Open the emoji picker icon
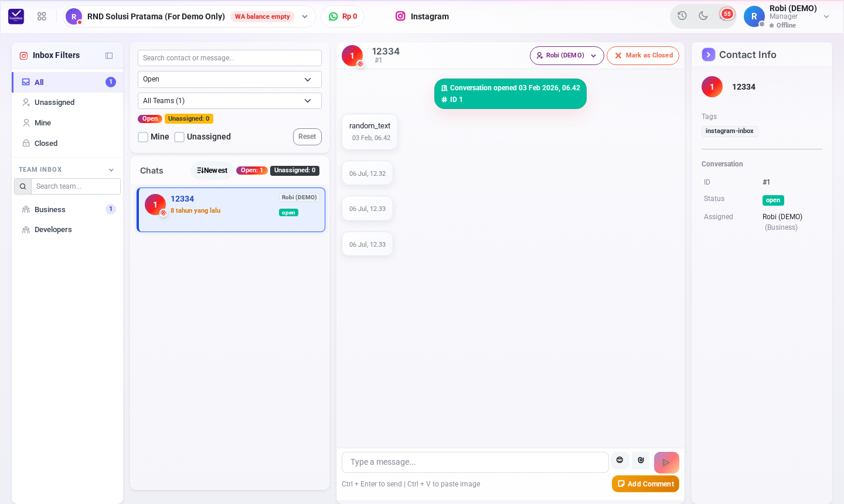Screen dimensions: 844x504 620,460
